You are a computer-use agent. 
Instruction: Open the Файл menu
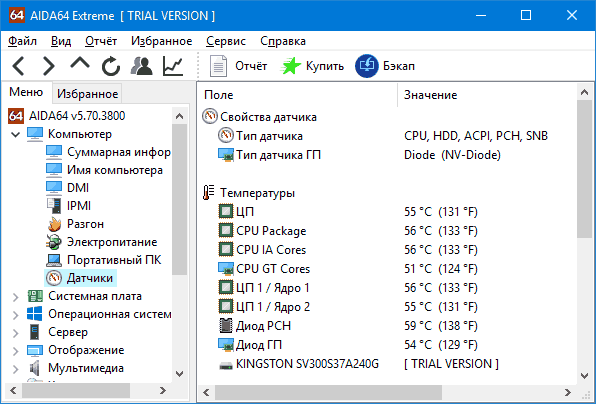[x=22, y=41]
